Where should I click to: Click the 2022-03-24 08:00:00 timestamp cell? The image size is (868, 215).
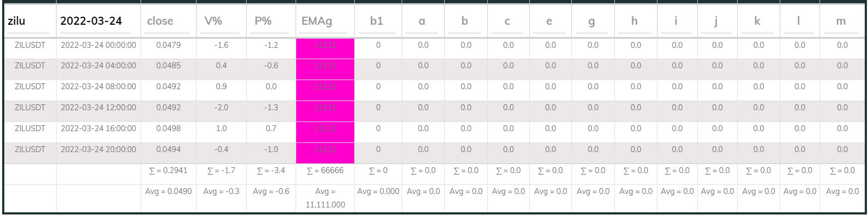click(99, 87)
